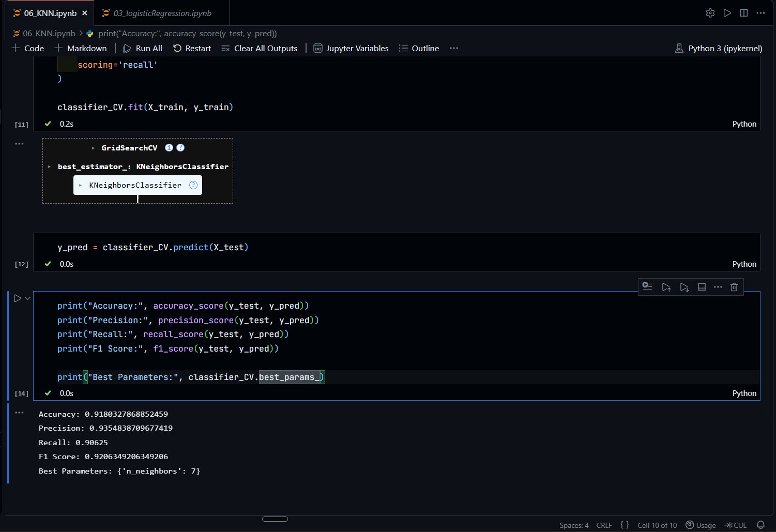This screenshot has height=532, width=776.
Task: Open the GridSearchCV documentation help icon
Action: coord(180,148)
